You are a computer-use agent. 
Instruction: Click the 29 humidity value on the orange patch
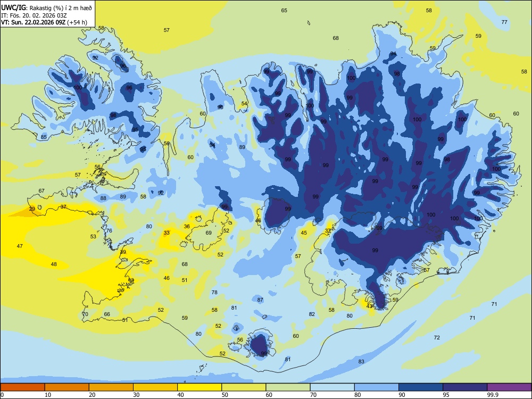(x=32, y=209)
